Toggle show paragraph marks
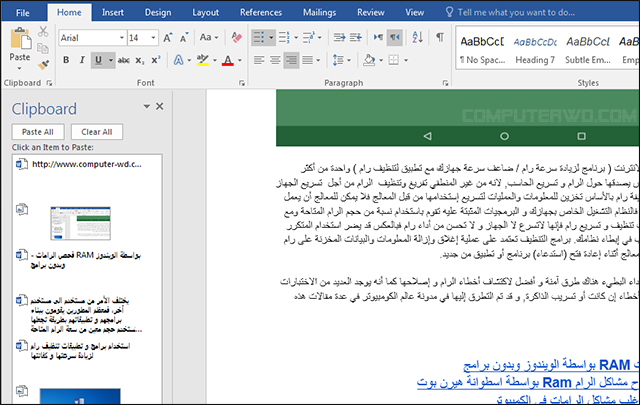640x405 pixels. 440,38
